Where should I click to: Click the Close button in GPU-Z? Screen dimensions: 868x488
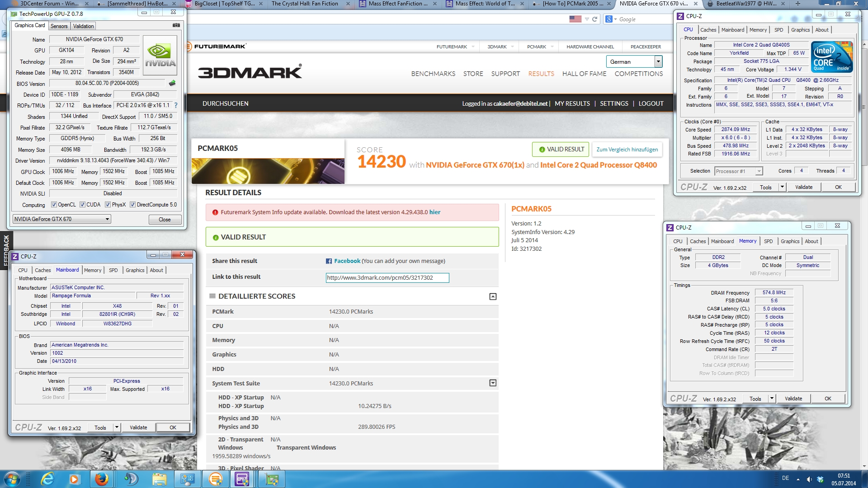point(165,220)
